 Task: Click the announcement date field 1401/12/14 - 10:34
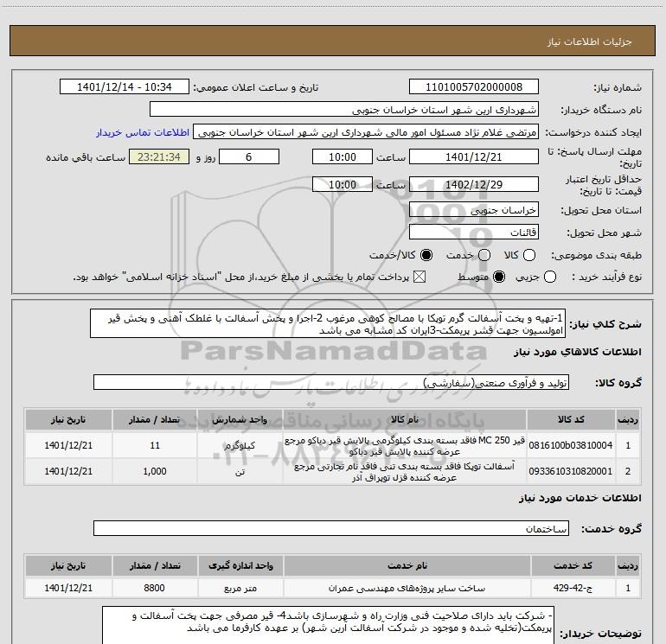click(125, 87)
